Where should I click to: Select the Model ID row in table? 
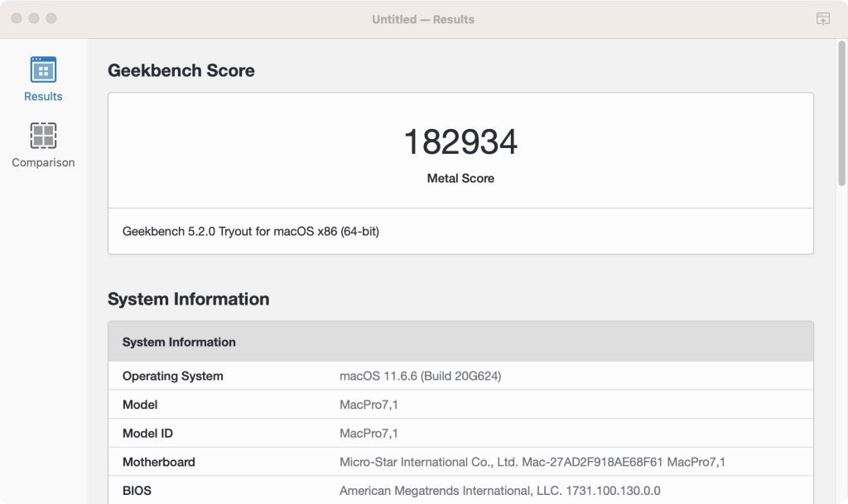(x=147, y=434)
